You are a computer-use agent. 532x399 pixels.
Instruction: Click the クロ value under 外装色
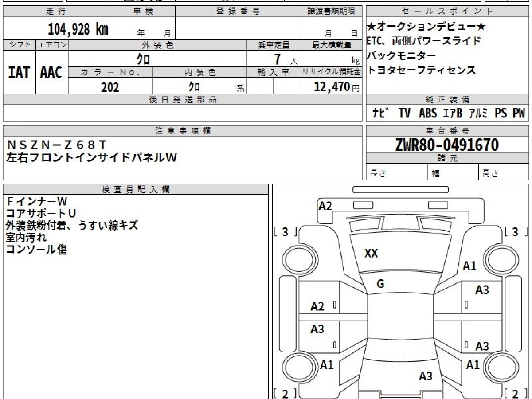click(144, 59)
